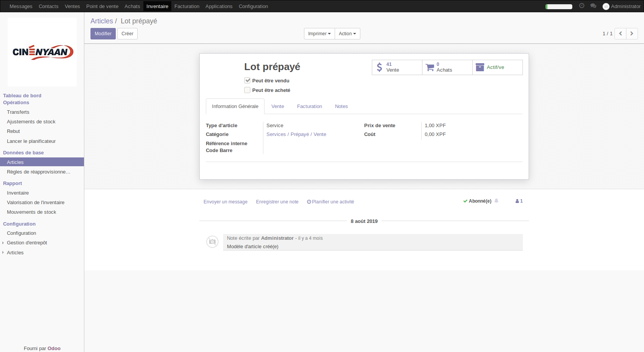Open the clock activities icon in top bar
644x352 pixels.
coord(582,6)
